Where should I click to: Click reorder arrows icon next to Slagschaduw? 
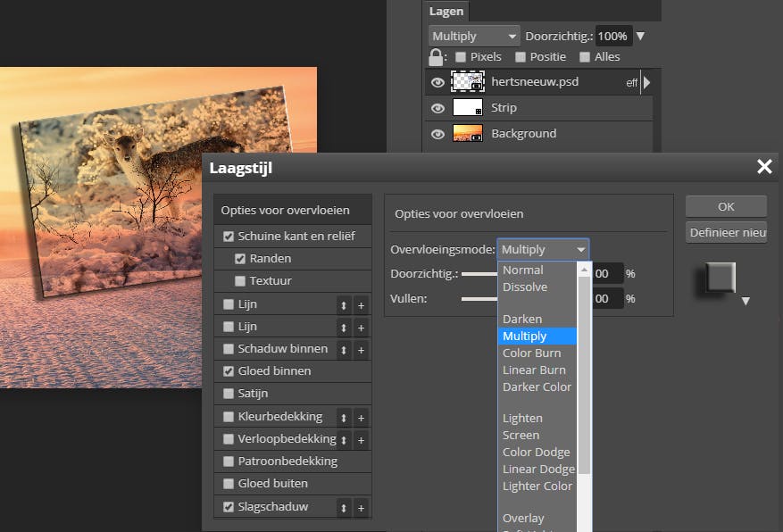(x=344, y=507)
